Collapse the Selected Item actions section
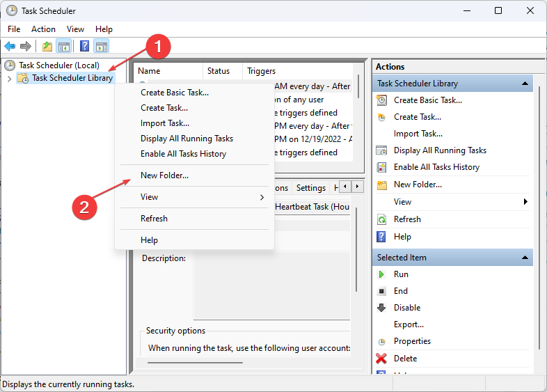Screen dimensions: 547x392 tap(525, 258)
